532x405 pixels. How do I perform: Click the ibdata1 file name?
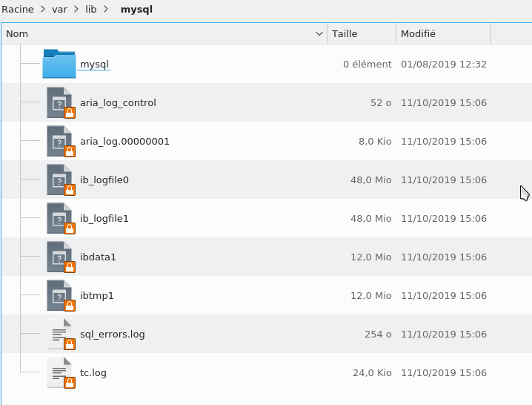(98, 257)
